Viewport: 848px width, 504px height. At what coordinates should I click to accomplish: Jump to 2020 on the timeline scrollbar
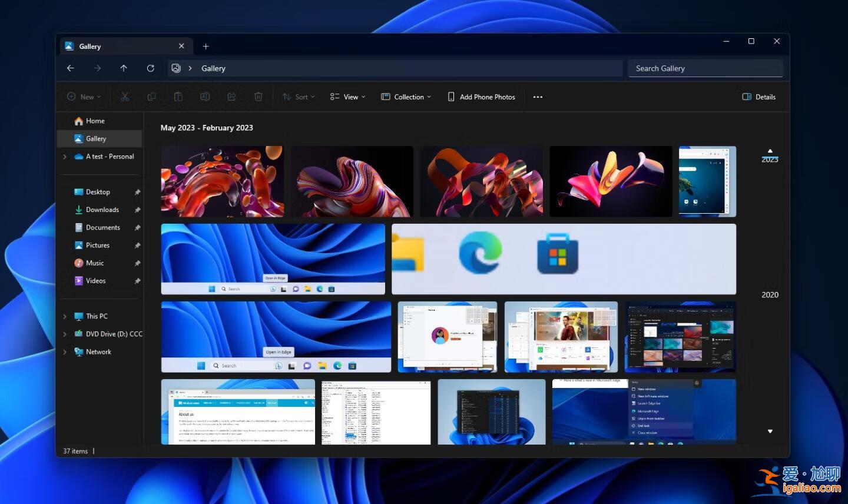(769, 294)
